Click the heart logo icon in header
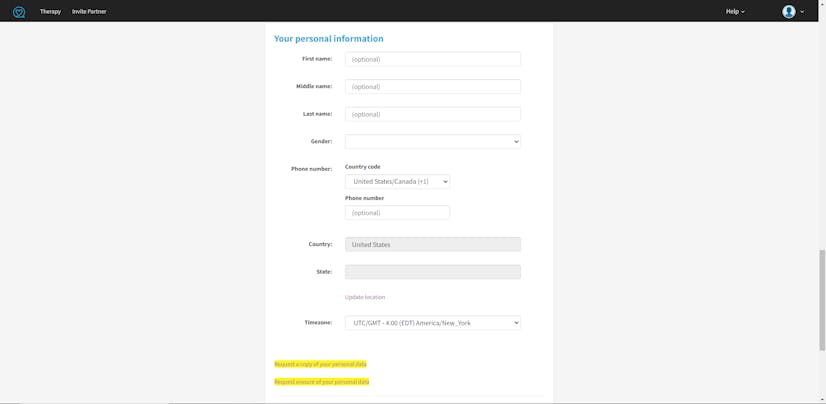Viewport: 826px width, 404px height. point(19,12)
